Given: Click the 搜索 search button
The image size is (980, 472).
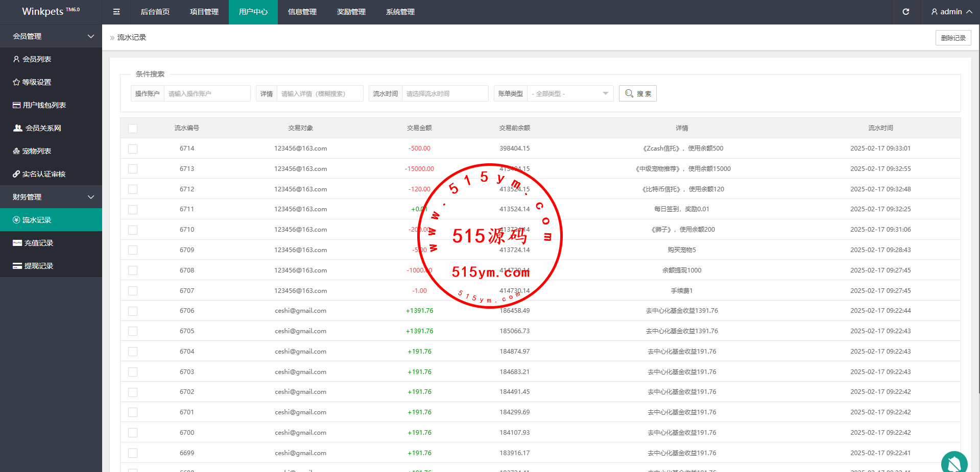Looking at the screenshot, I should tap(637, 93).
